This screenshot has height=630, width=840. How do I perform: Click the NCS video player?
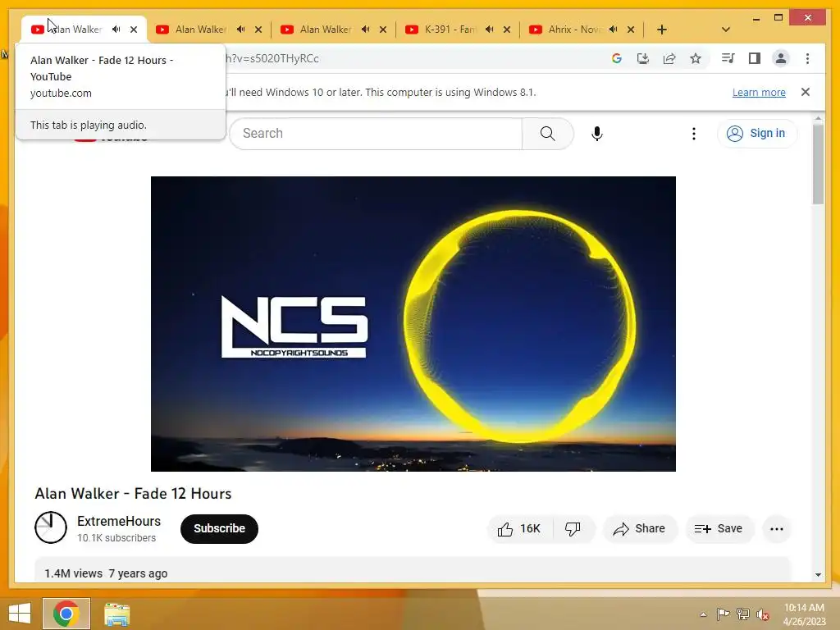point(413,323)
